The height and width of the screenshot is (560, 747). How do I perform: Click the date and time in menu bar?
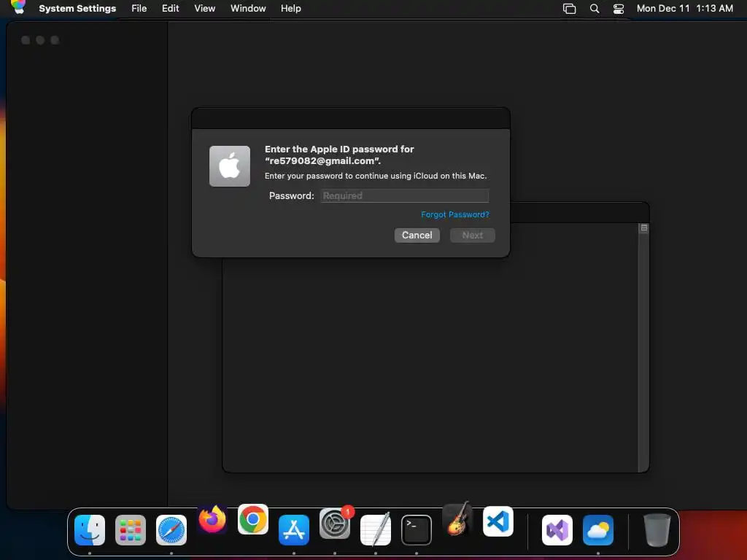(684, 9)
